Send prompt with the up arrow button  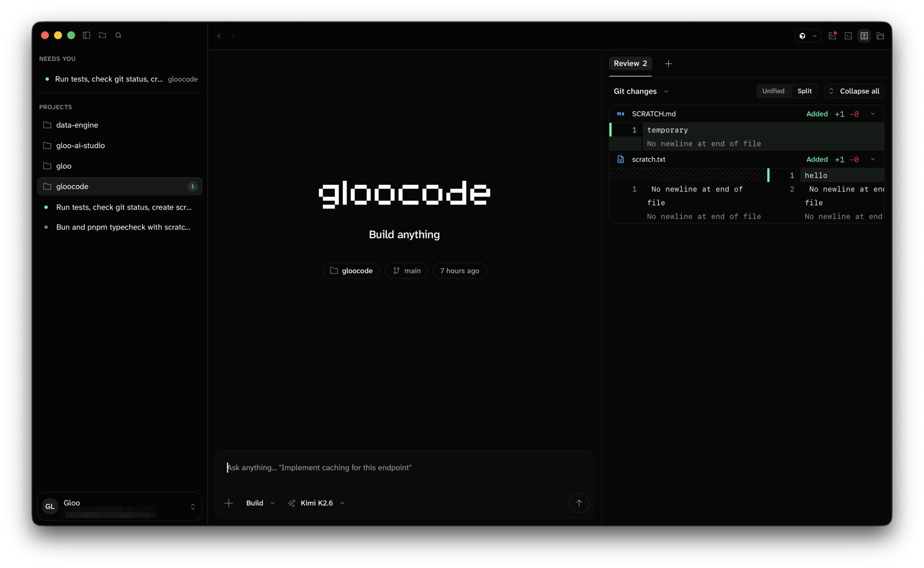click(x=578, y=503)
